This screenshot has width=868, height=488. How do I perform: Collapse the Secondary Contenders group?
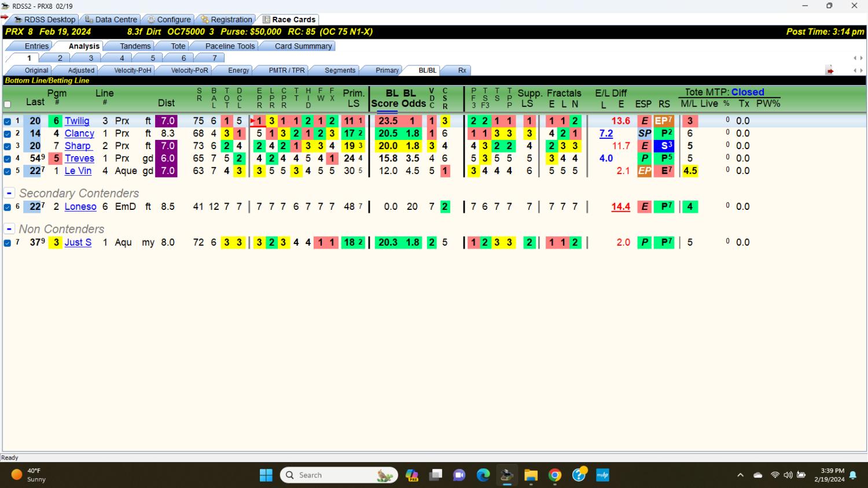(9, 193)
